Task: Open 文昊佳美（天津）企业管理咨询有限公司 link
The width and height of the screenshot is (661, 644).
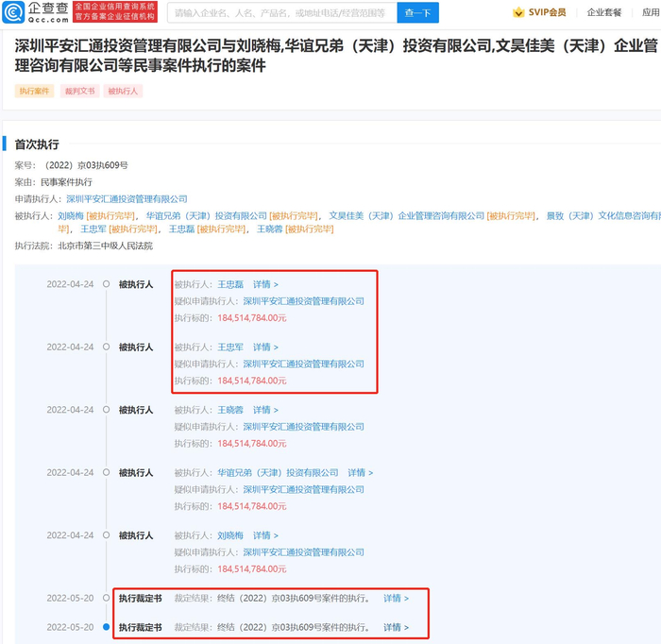Action: click(x=406, y=216)
